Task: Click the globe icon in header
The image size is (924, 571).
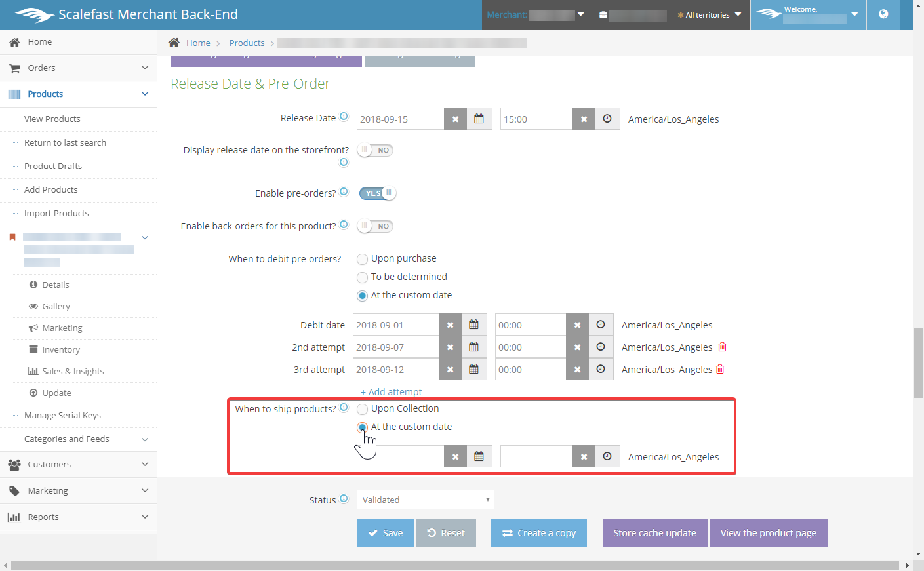Action: (x=883, y=14)
